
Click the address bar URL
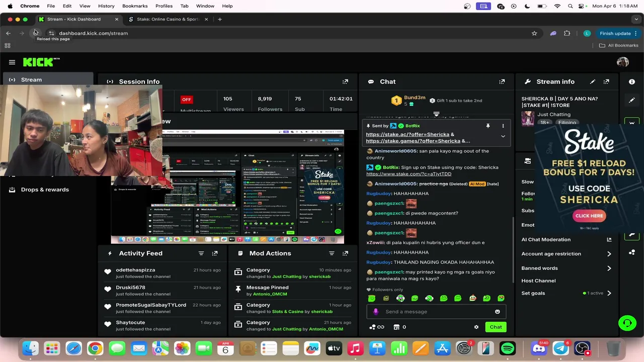pyautogui.click(x=94, y=33)
